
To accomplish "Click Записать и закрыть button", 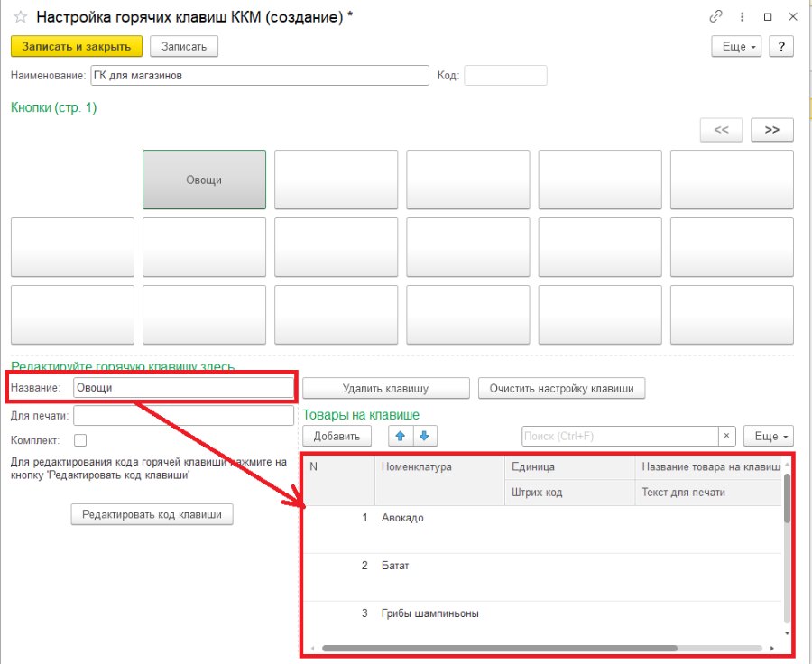I will point(77,47).
